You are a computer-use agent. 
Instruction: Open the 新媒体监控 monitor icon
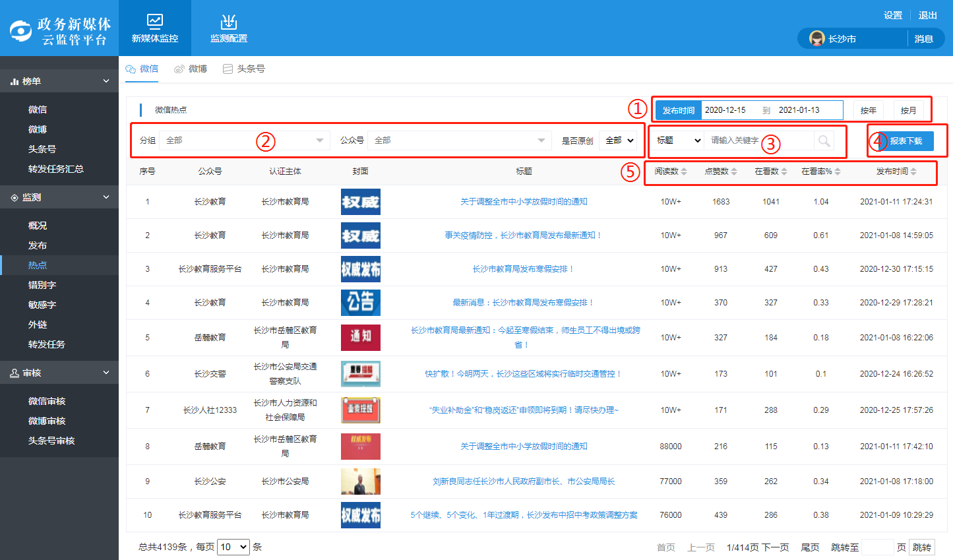(155, 22)
